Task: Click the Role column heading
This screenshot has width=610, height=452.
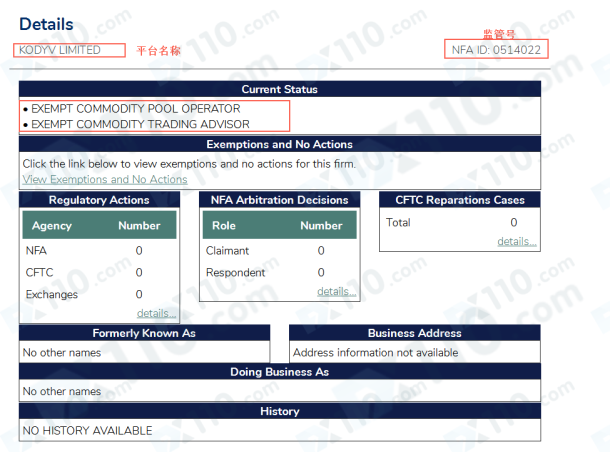Action: pos(224,226)
